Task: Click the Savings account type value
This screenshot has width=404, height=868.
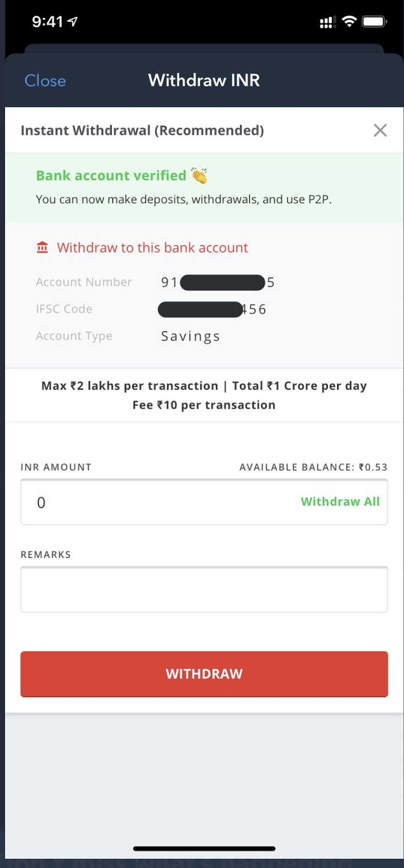Action: click(x=191, y=336)
